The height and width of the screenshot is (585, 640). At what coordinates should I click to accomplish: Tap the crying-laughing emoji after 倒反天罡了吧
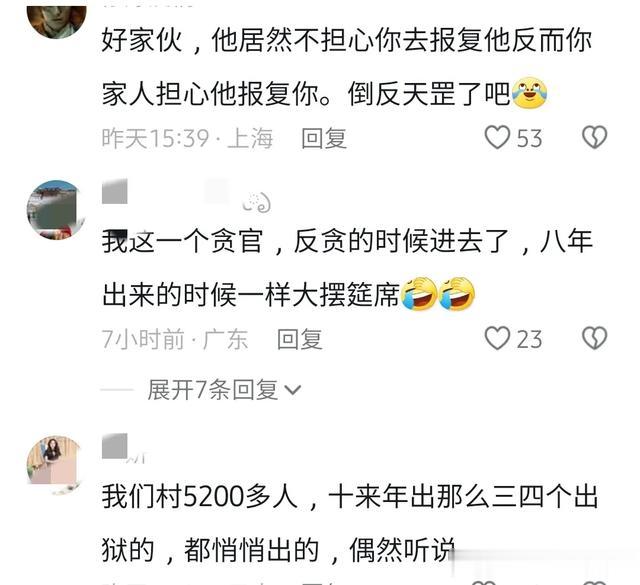(529, 93)
